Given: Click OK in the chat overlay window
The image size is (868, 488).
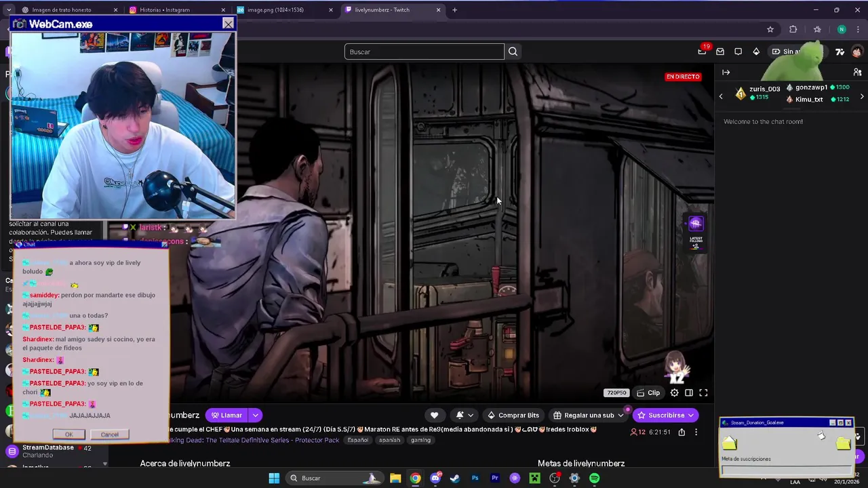Looking at the screenshot, I should pyautogui.click(x=68, y=434).
